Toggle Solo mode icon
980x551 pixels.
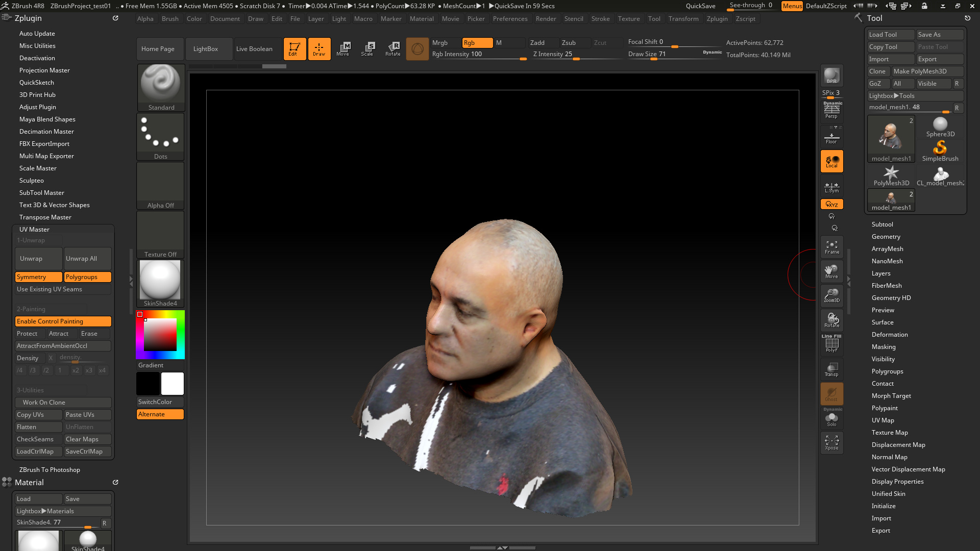click(831, 418)
